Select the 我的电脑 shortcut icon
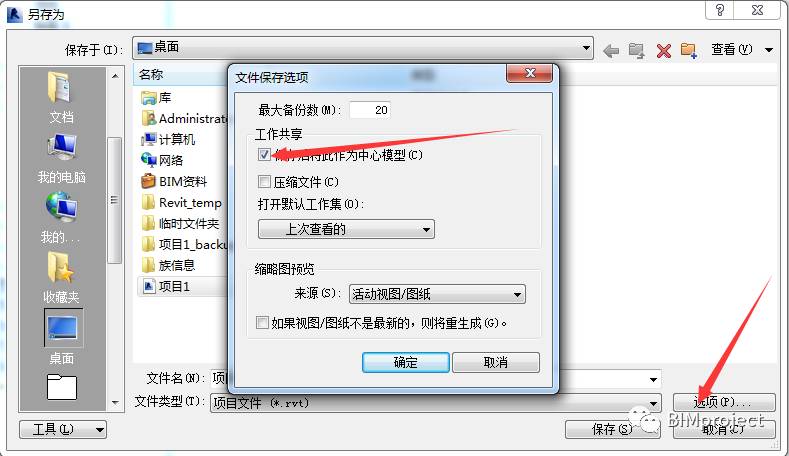This screenshot has height=456, width=789. click(61, 147)
